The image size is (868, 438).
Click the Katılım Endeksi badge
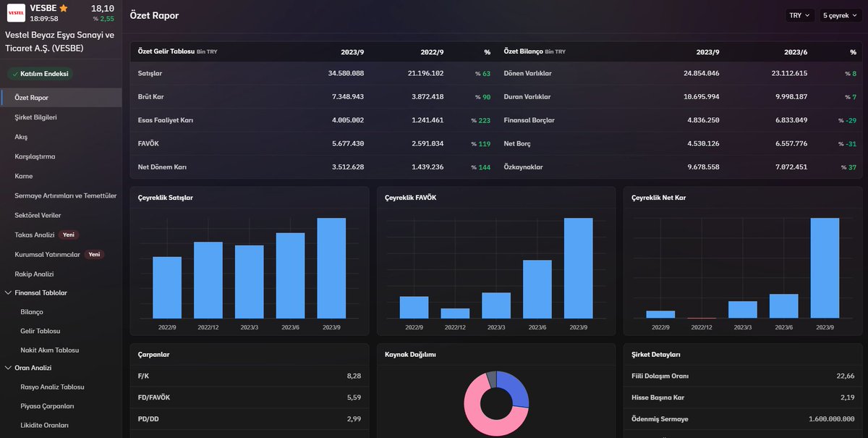click(40, 74)
